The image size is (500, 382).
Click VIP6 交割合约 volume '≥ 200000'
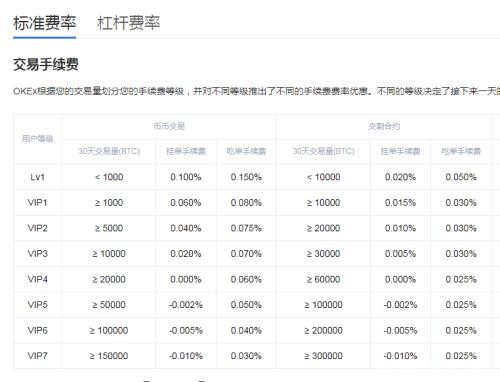coord(323,330)
